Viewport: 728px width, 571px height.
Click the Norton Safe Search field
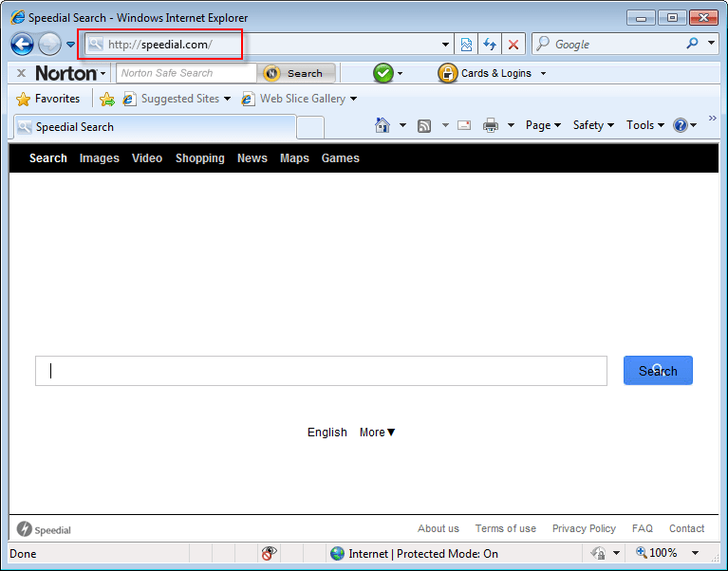point(187,73)
